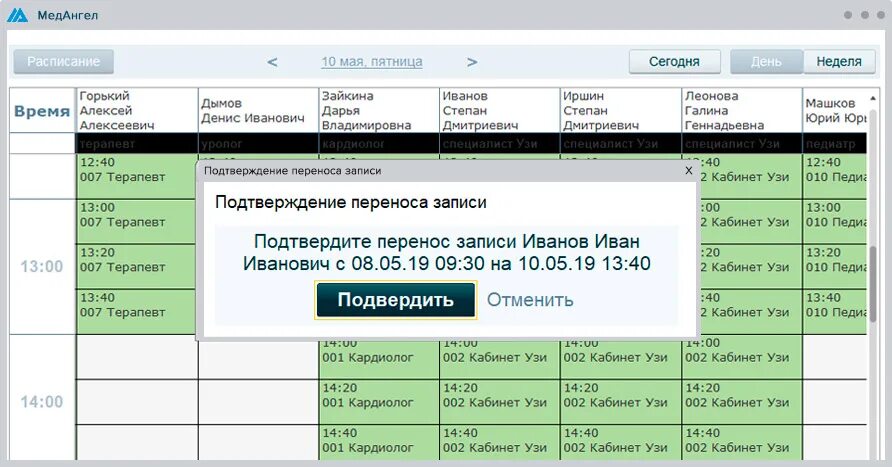Select 14:40 slot in Леонова column

click(x=742, y=443)
